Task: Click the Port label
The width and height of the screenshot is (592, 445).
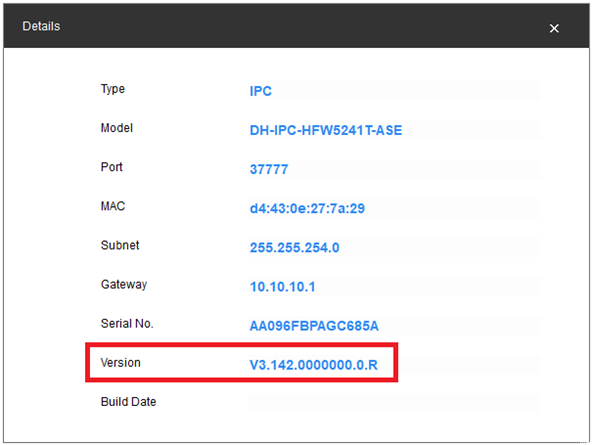Action: tap(111, 167)
